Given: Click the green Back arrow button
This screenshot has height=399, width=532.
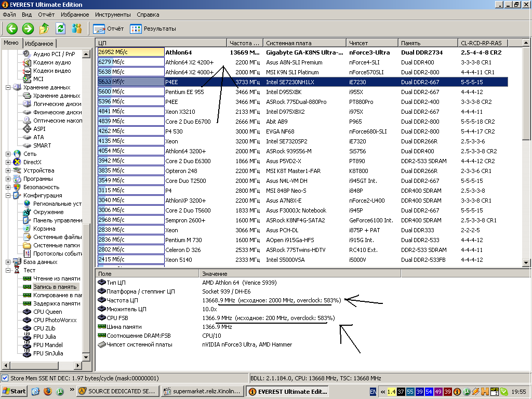Looking at the screenshot, I should click(12, 29).
